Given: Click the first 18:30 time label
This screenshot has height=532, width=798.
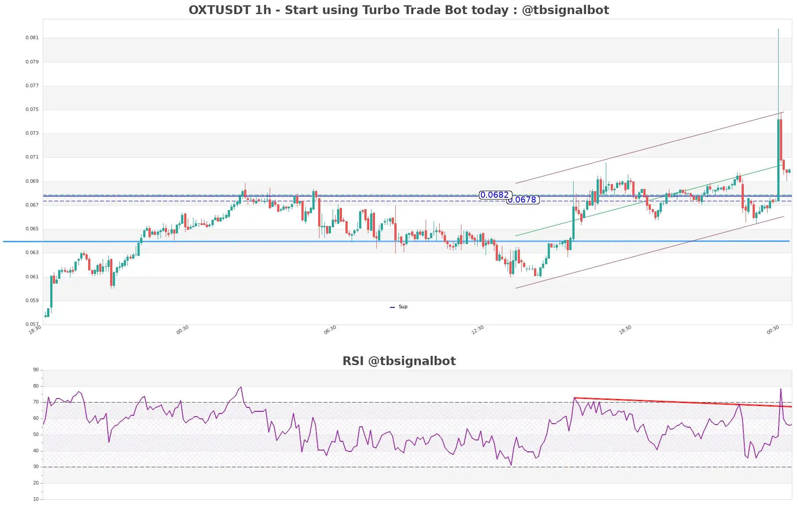Looking at the screenshot, I should [x=35, y=330].
